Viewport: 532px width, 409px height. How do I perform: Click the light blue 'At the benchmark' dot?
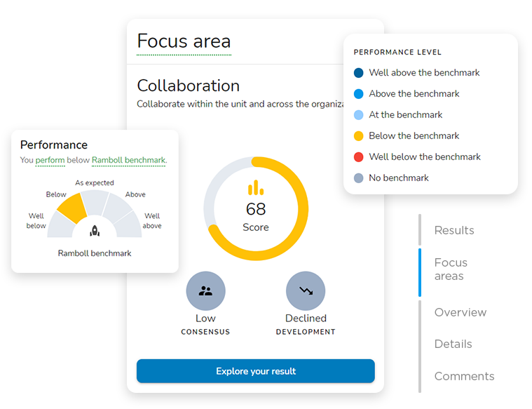pyautogui.click(x=359, y=115)
